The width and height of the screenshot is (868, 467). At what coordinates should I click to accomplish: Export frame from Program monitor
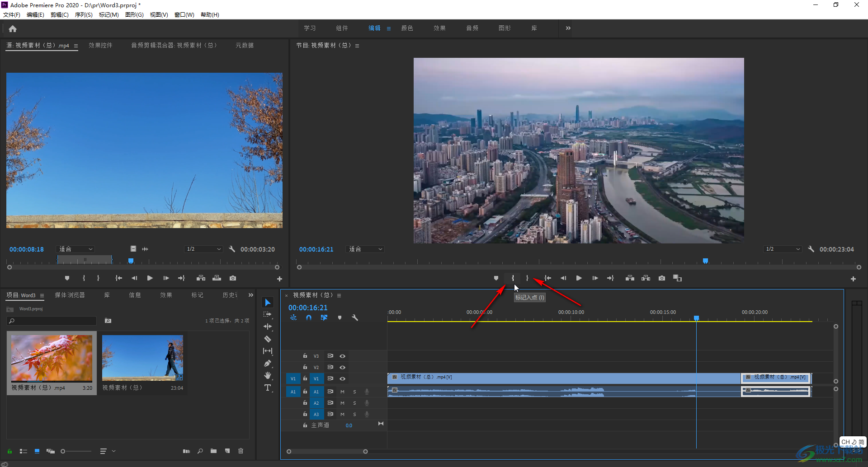pos(662,278)
